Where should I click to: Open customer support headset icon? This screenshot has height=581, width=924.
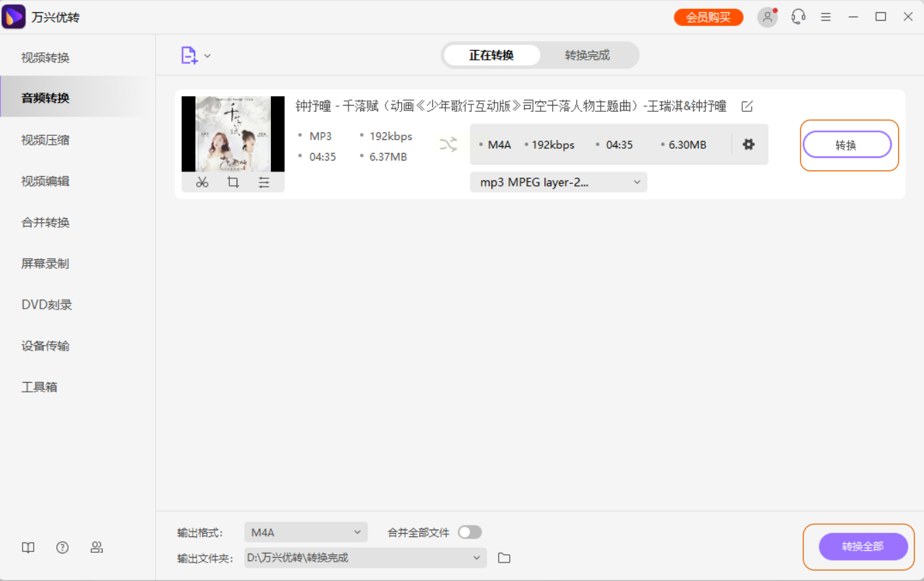tap(798, 16)
